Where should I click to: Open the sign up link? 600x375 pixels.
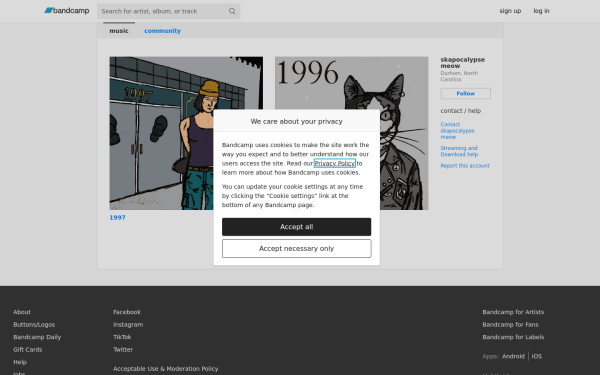pos(510,11)
